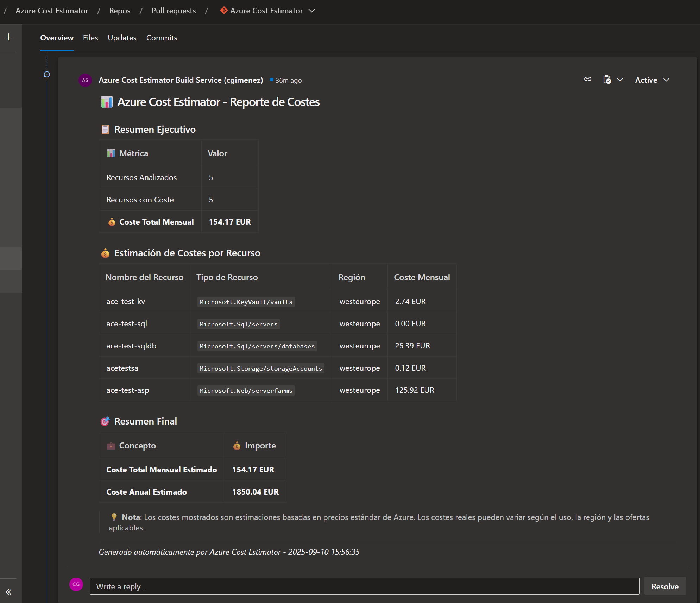700x603 pixels.
Task: Click Microsoft.KeyVault/vaults code label
Action: tap(246, 302)
